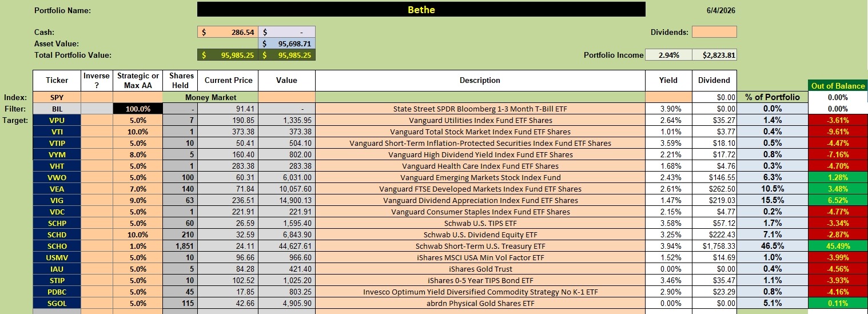
Task: Click VTI out of balance -9.61%
Action: [838, 132]
